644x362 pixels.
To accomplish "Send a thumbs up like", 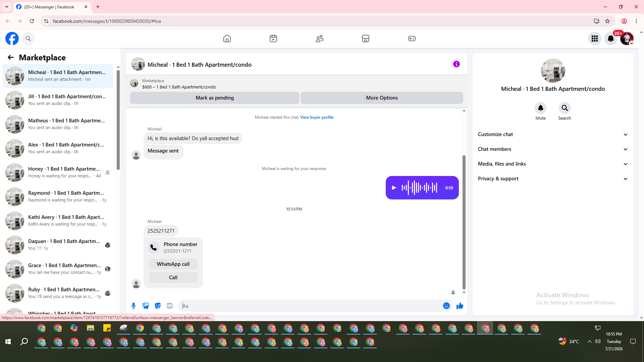I will pos(460,306).
